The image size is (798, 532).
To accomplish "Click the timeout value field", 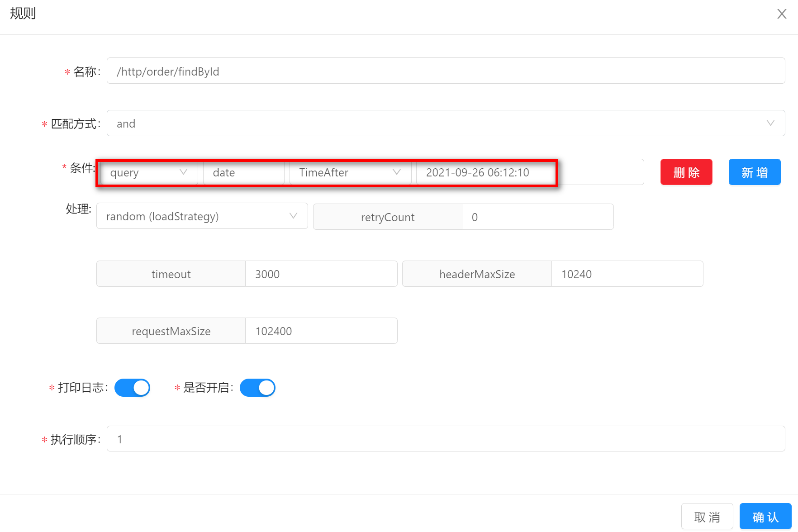I will click(321, 274).
